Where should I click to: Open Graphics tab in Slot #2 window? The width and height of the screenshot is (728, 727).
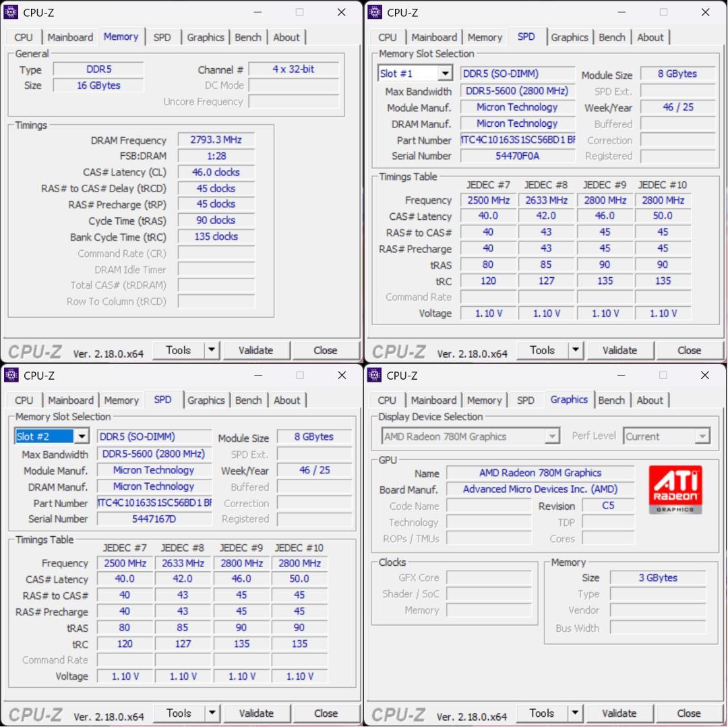coord(206,400)
